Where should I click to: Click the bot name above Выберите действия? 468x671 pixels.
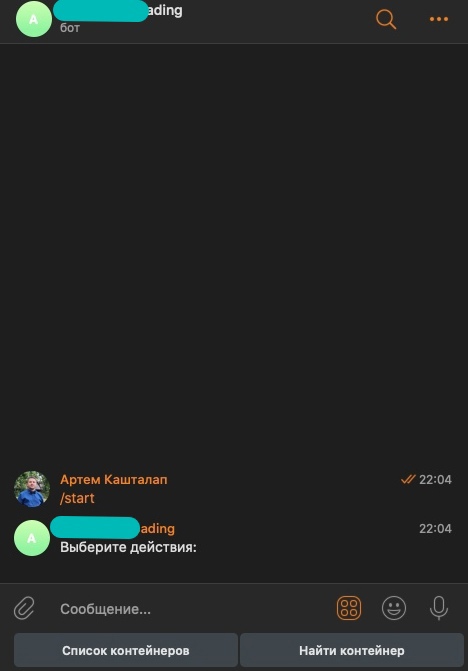[x=113, y=528]
